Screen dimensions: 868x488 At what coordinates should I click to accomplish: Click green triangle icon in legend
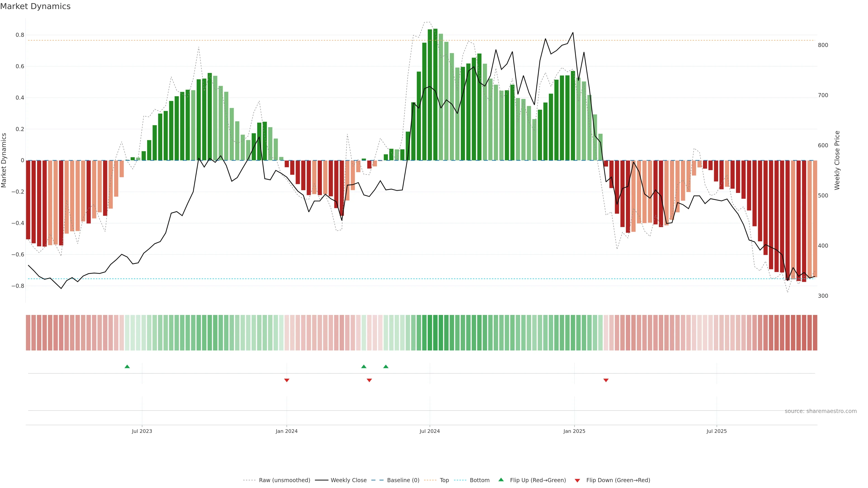click(x=501, y=480)
